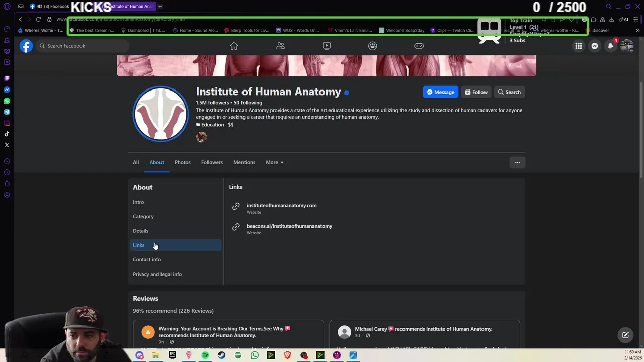Screen dimensions: 644x362
Task: Open Messenger in the Opera sidebar
Action: point(7,89)
